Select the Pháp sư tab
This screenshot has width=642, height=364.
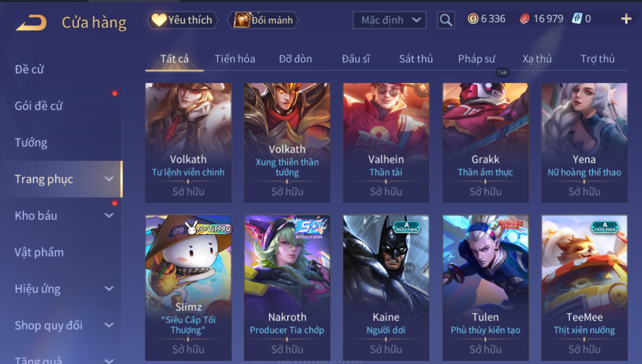point(476,59)
